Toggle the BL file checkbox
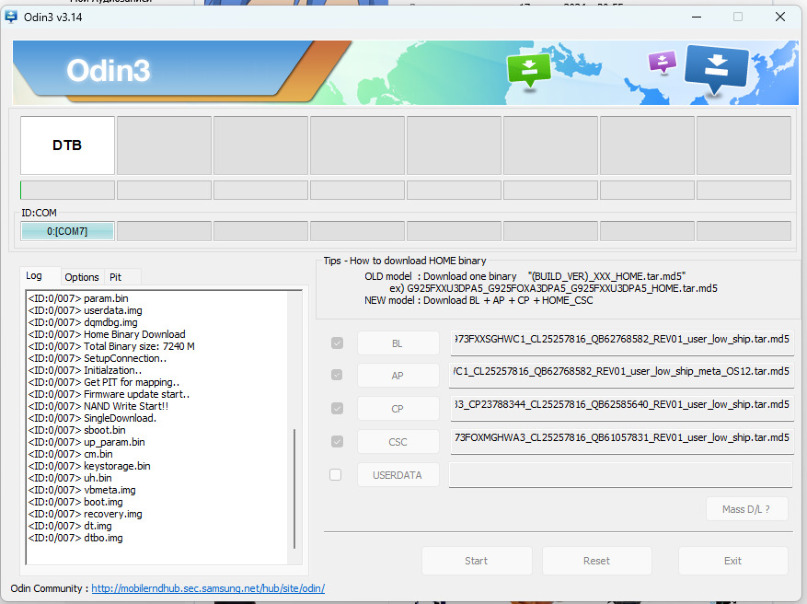 click(337, 343)
